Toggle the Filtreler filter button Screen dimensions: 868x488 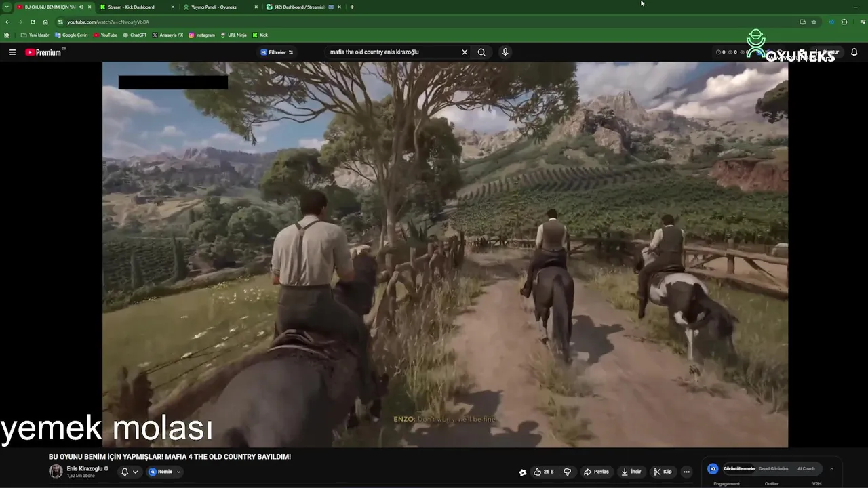(277, 52)
